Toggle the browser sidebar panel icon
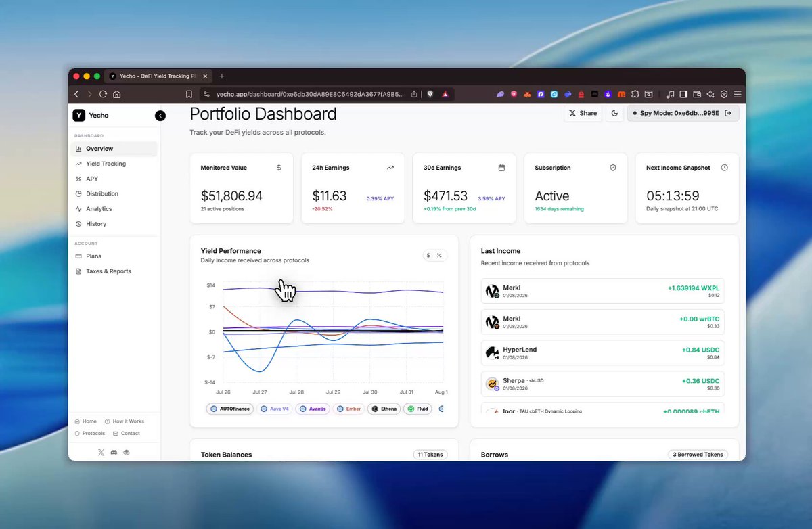The image size is (812, 529). click(683, 94)
